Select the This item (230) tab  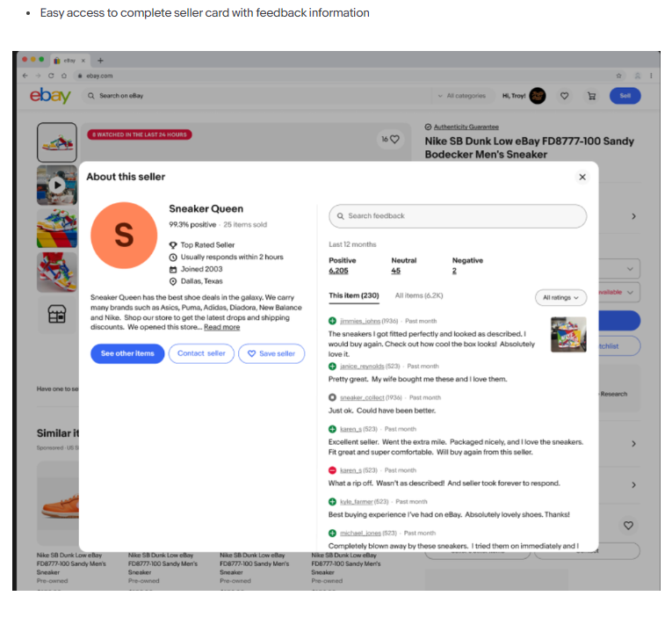point(353,296)
